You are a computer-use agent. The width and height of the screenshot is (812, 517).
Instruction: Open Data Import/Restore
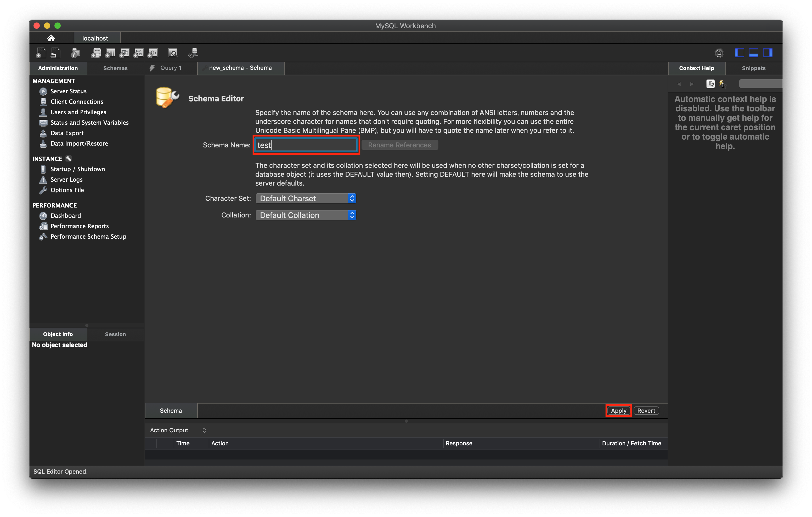point(79,143)
